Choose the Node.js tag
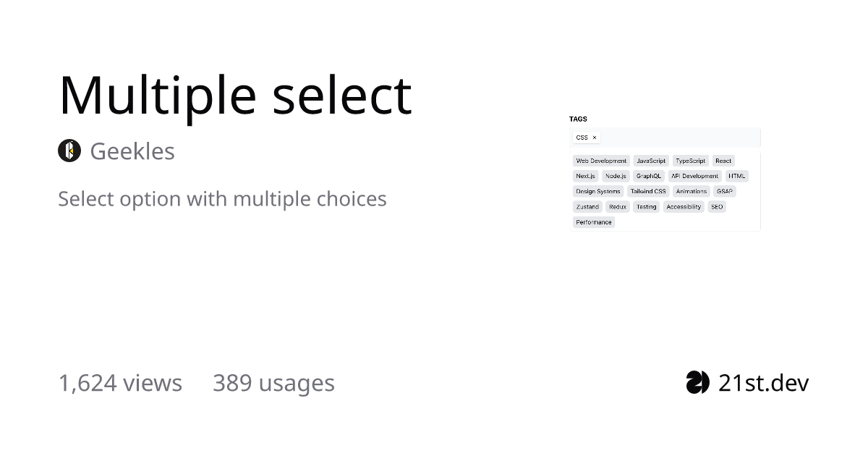Screen dimensions: 868x456 click(616, 176)
